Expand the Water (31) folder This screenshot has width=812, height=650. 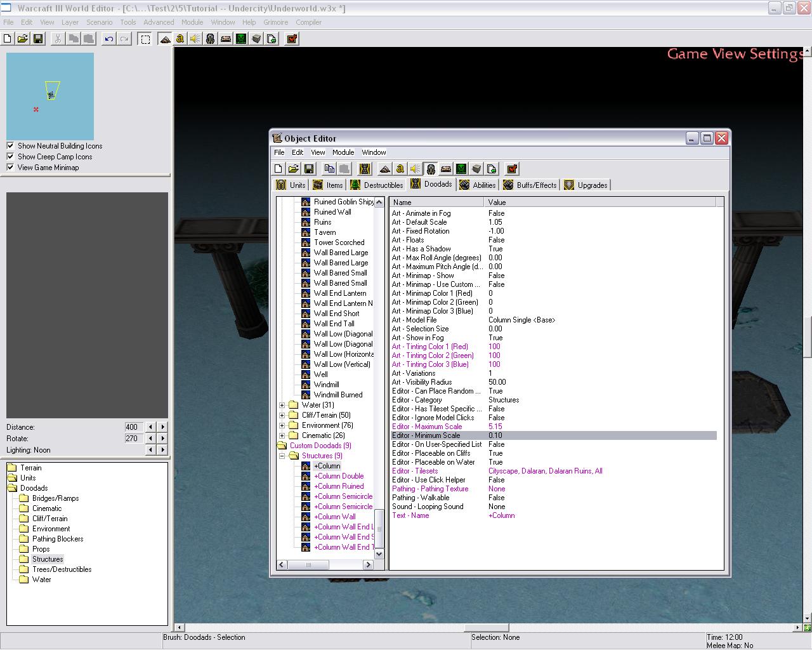tap(282, 405)
